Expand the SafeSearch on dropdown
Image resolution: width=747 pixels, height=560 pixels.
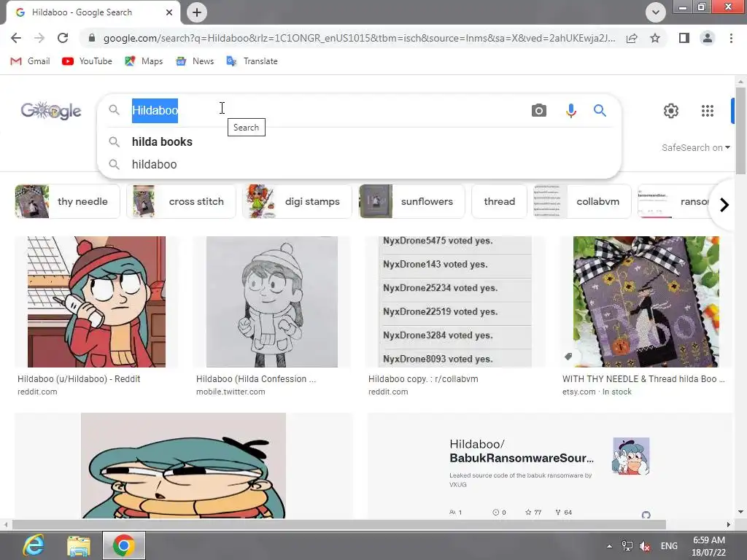tap(695, 147)
